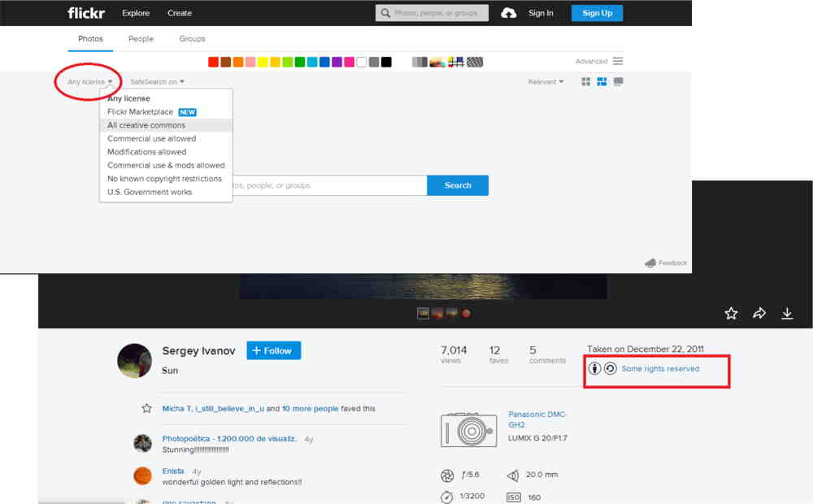The height and width of the screenshot is (504, 813).
Task: Switch to the Photos tab
Action: (x=90, y=39)
